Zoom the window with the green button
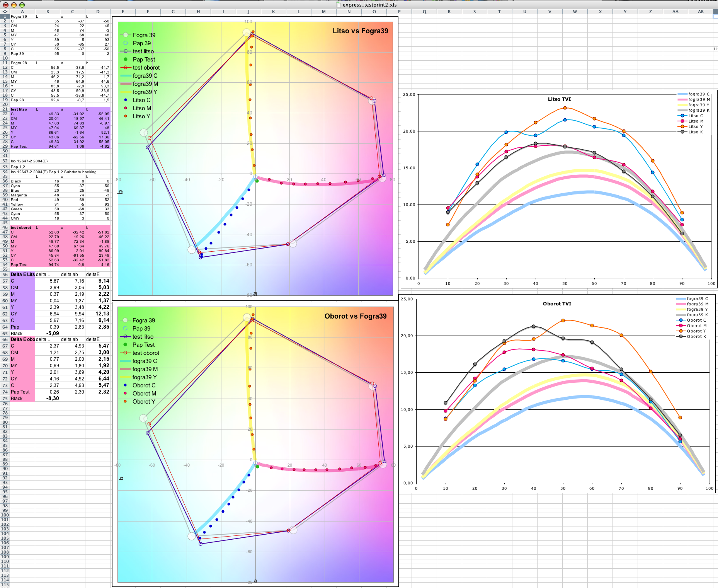The height and width of the screenshot is (588, 718). 22,5
